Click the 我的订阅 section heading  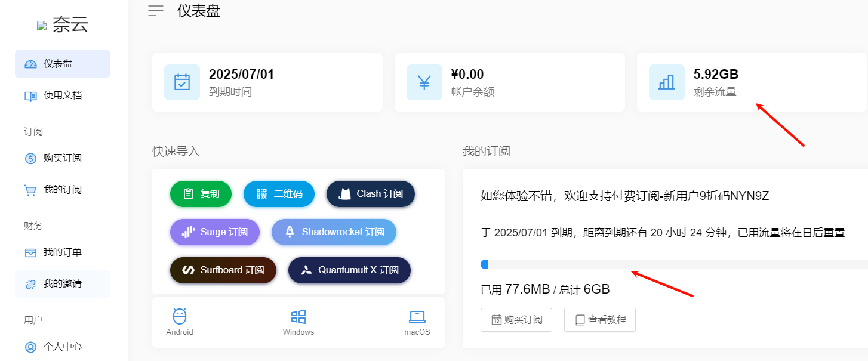point(487,152)
